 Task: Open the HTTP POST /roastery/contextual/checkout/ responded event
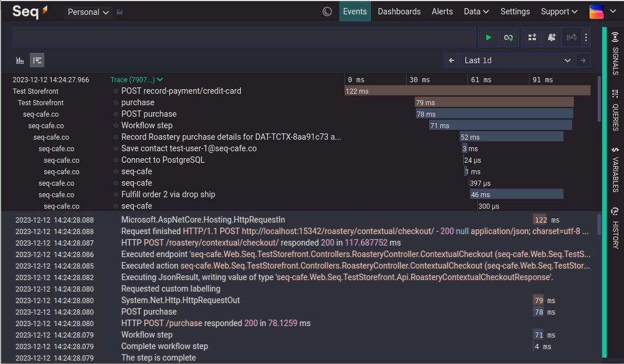click(261, 243)
